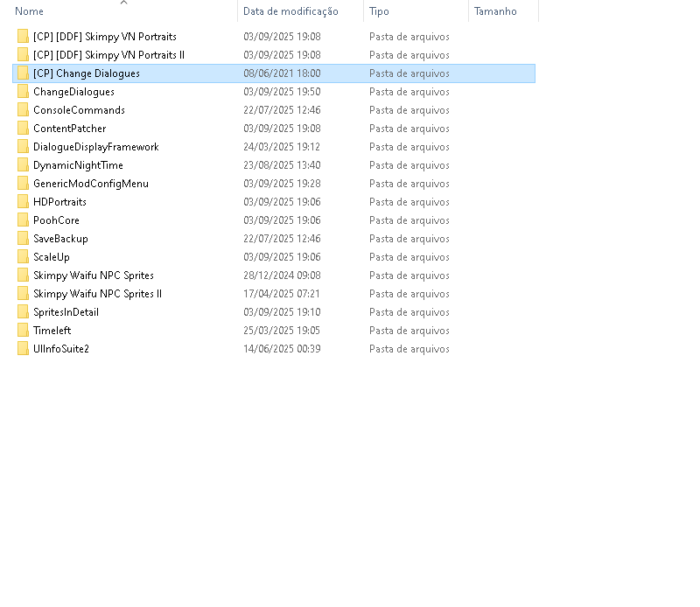This screenshot has width=700, height=607.
Task: Click the date 24/03/2025 19:12
Action: [282, 147]
